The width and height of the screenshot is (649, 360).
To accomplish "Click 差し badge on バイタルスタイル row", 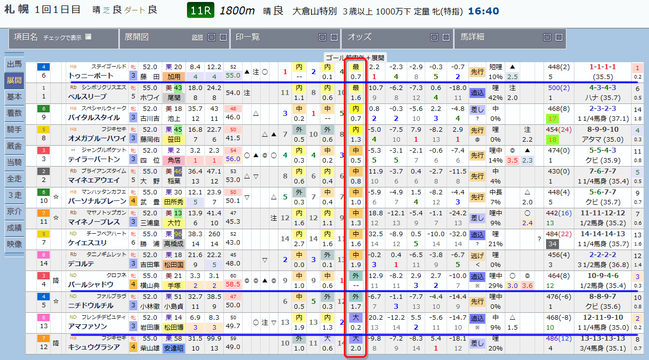I will (477, 109).
